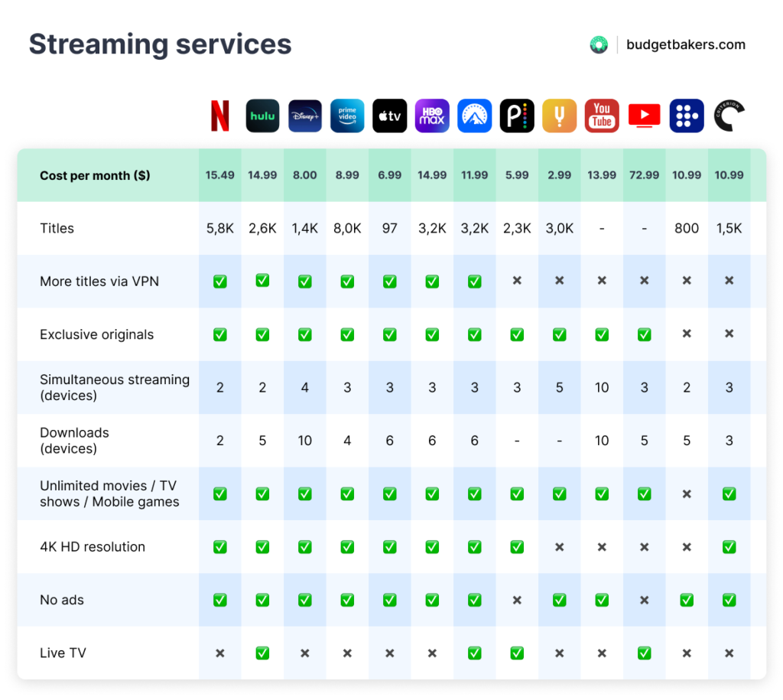Screen dimensions: 783x700
Task: Click the Criterion C logo
Action: (x=729, y=116)
